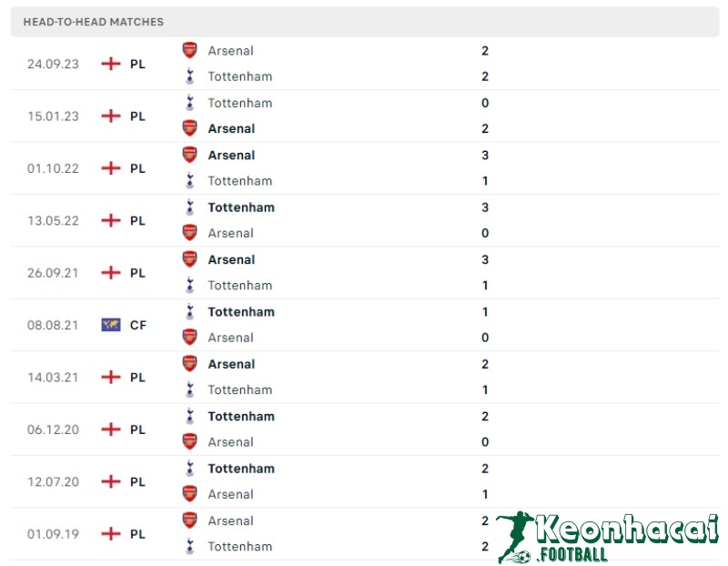Open the HEAD-TO-HEAD MATCHES section header
Screen dimensions: 728x566
pos(96,21)
